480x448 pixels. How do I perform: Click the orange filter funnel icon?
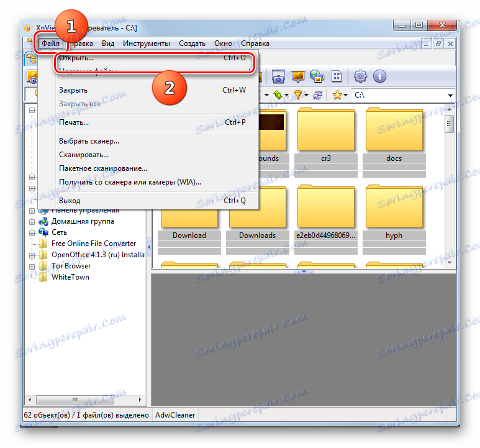click(x=297, y=95)
